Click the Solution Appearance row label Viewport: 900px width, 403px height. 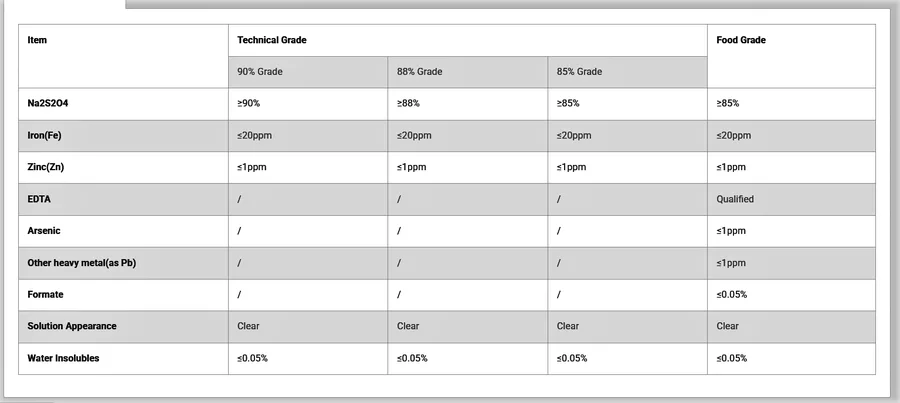[72, 326]
